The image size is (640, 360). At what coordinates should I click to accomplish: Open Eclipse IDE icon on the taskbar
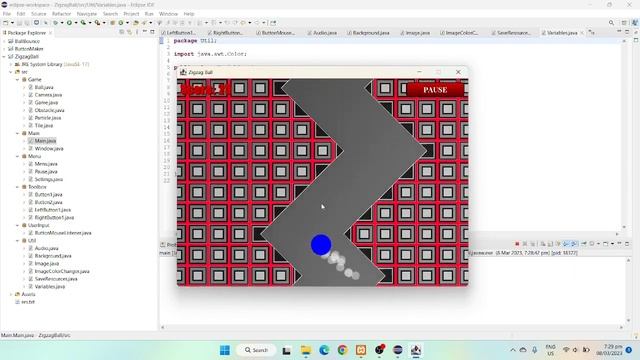coord(398,350)
